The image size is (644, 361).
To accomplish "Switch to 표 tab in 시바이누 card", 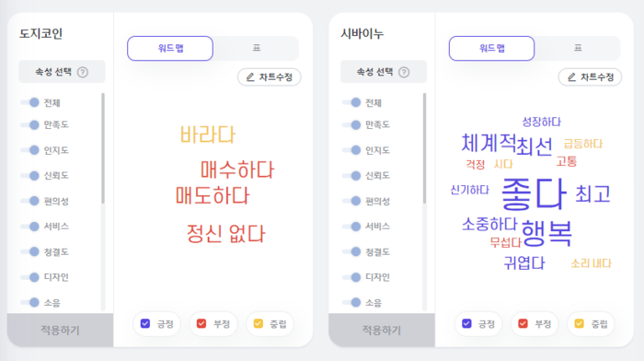I will [578, 48].
